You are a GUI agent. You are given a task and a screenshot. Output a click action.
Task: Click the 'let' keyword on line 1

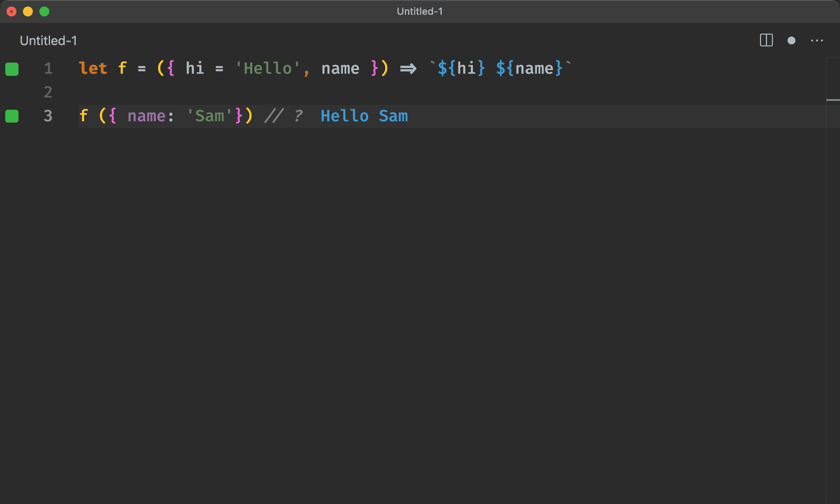coord(93,68)
